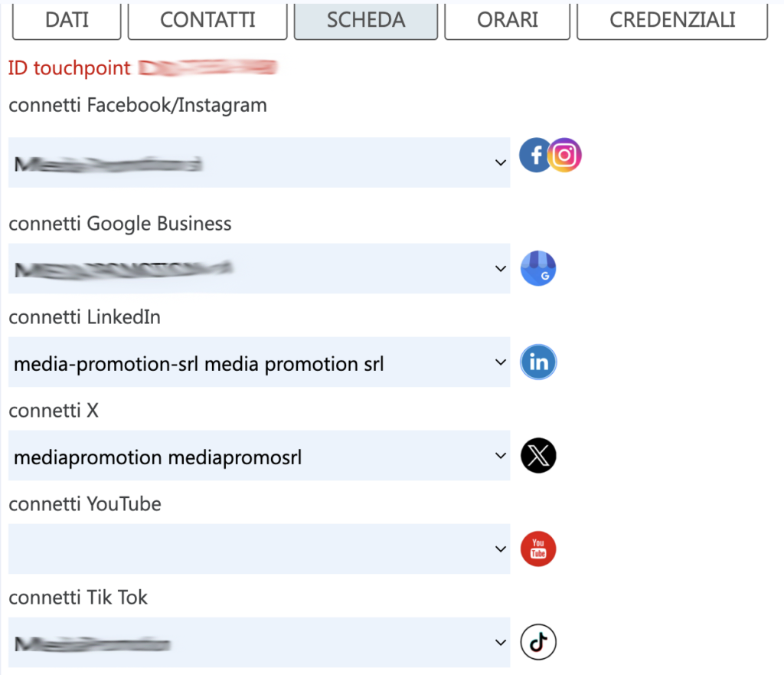
Task: Click the 'connetti Tik Tok' label
Action: 78,598
